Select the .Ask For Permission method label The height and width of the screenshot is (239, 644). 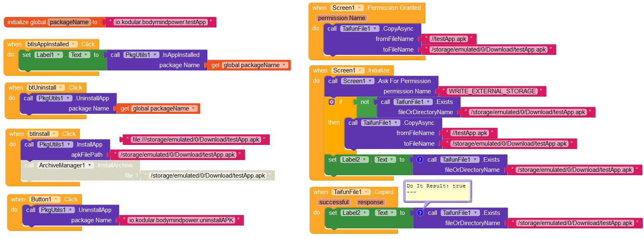coord(404,81)
